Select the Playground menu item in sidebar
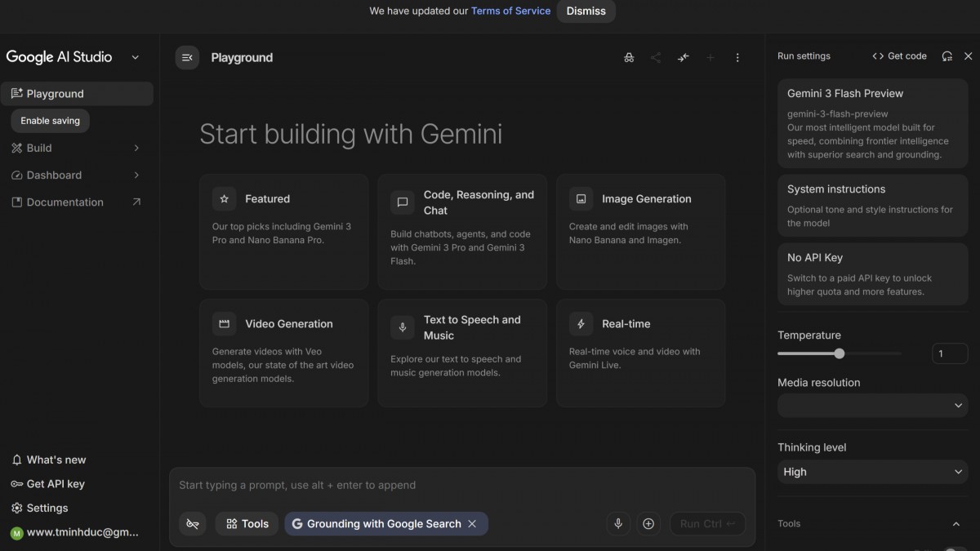 coord(78,93)
